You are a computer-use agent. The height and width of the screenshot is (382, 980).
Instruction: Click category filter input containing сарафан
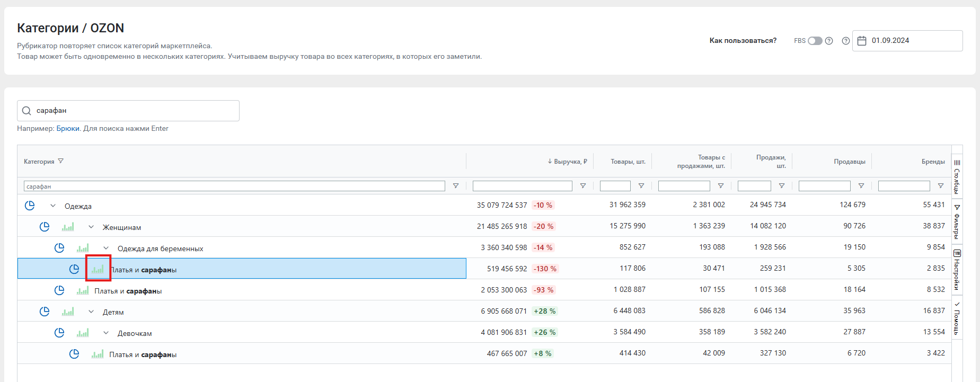coord(234,186)
